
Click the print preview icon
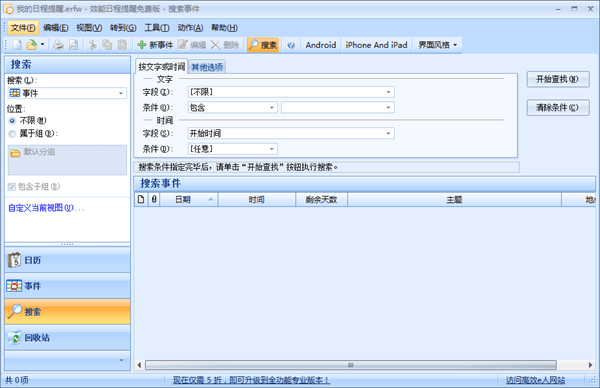click(73, 45)
